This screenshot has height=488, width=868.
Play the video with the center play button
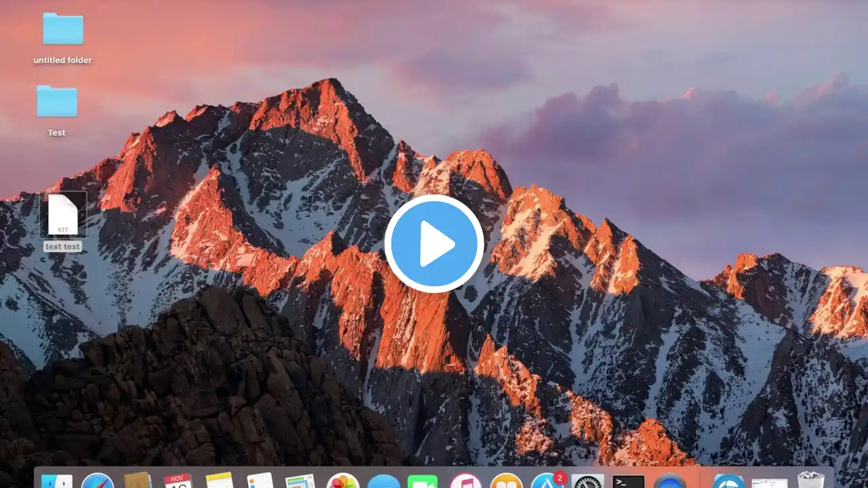click(x=434, y=244)
